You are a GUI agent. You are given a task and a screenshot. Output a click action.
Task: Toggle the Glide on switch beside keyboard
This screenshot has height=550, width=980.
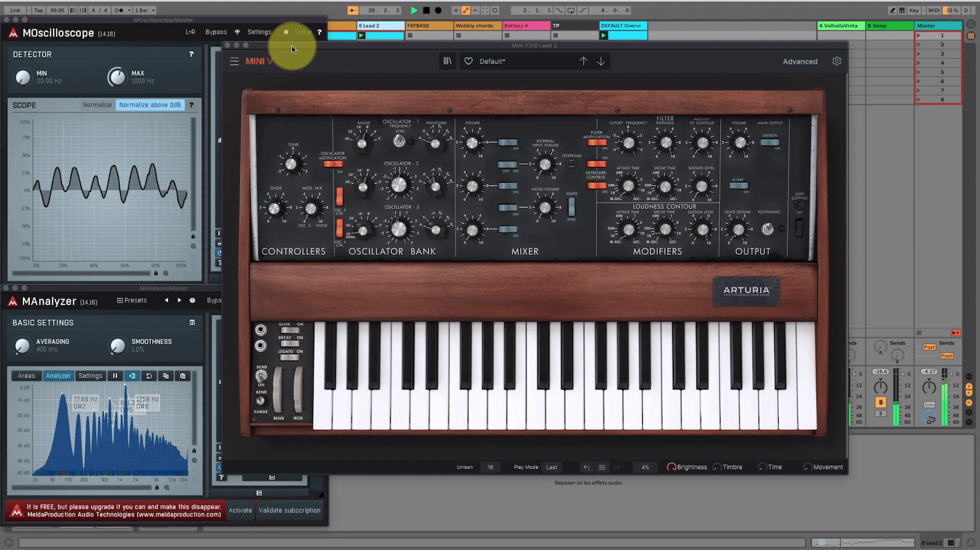289,331
